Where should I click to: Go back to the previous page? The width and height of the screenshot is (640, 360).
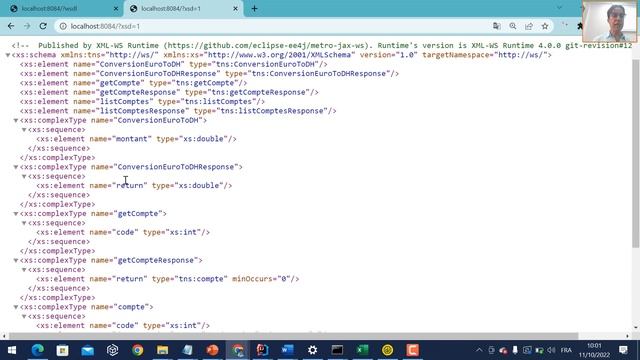[11, 26]
